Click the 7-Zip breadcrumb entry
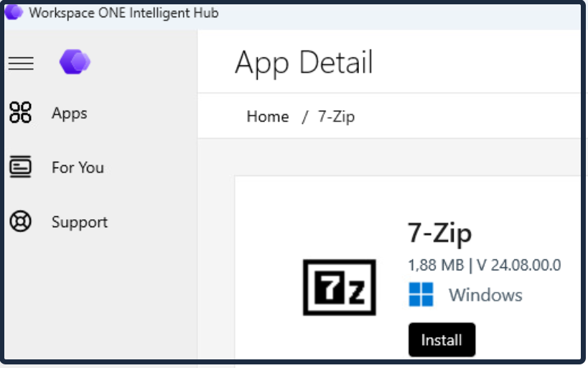The width and height of the screenshot is (588, 368). 337,116
